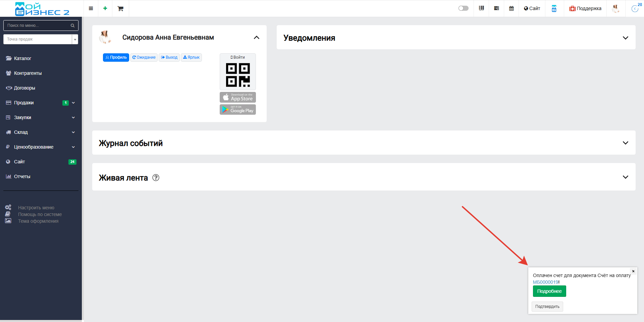Open the МБ0000019 invoice link
The height and width of the screenshot is (322, 644).
(545, 282)
